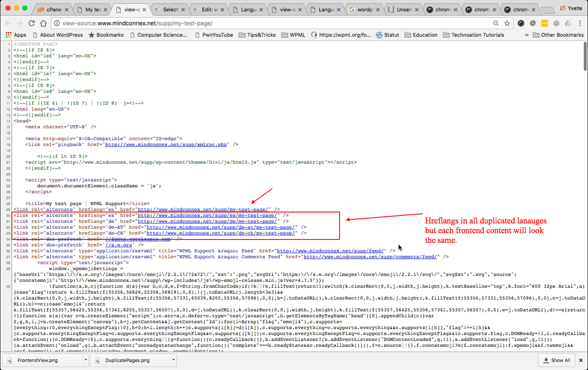Screen dimensions: 588x370
Task: Follow the /supp/feed/ RSS link
Action: [330, 251]
